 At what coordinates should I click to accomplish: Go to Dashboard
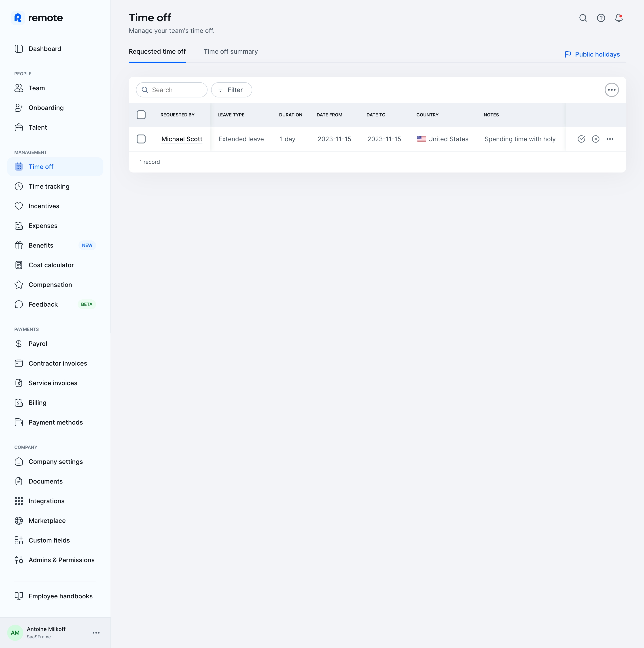(55, 49)
